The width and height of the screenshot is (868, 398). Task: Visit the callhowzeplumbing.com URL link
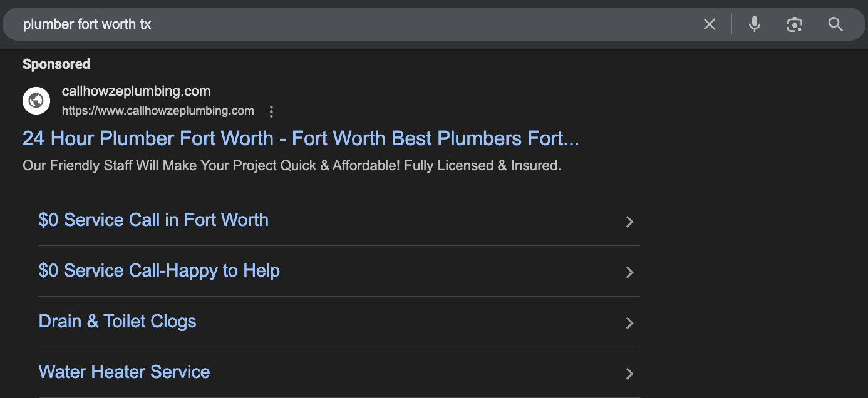pyautogui.click(x=157, y=111)
